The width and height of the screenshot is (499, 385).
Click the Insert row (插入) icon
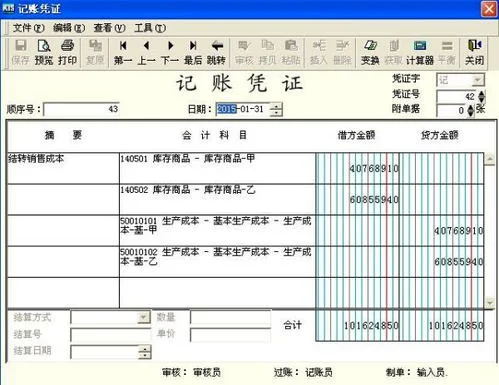click(x=319, y=53)
